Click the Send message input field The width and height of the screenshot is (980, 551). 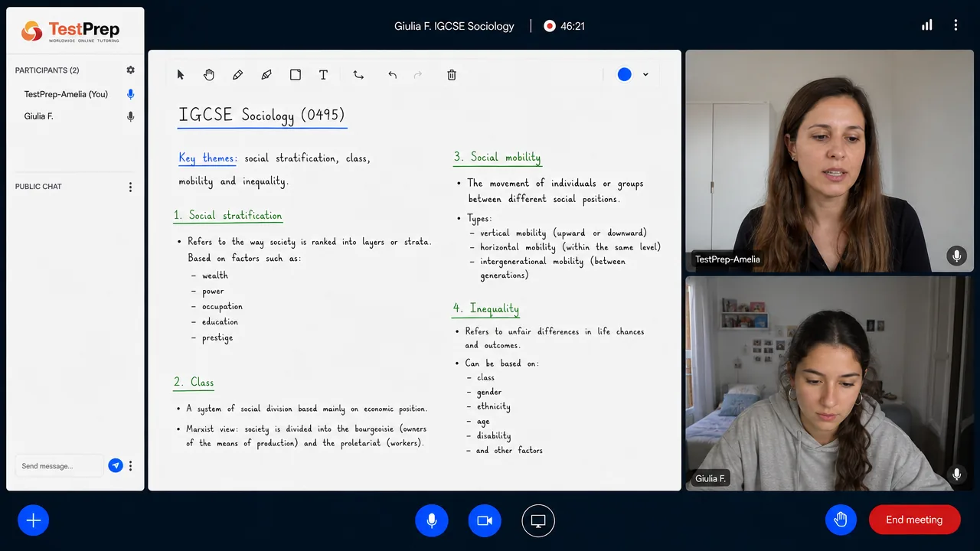pyautogui.click(x=59, y=465)
